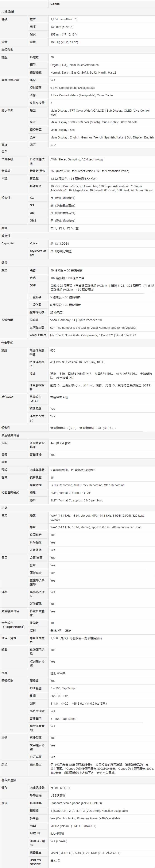Click 'SMF (Format 0), approx. 3 MB per Song'
Screen dimensions: 155x868
(x=77, y=500)
